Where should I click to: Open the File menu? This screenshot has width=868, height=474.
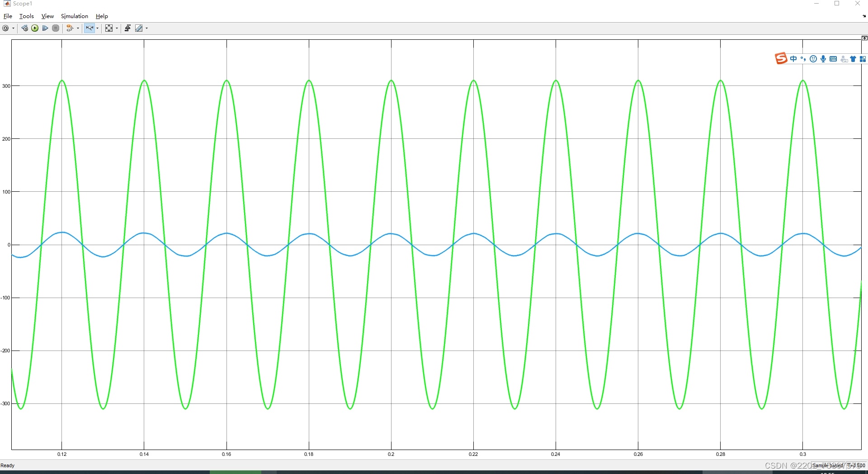8,16
